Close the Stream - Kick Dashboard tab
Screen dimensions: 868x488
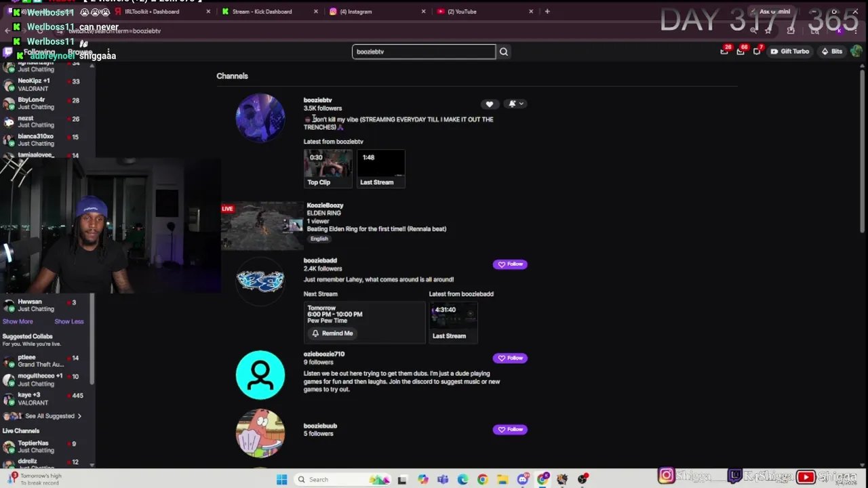tap(315, 12)
